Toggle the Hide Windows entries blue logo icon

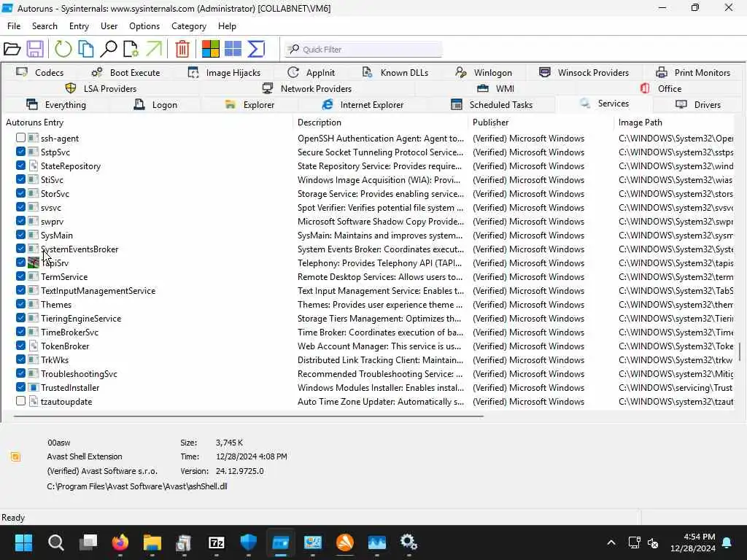point(233,49)
